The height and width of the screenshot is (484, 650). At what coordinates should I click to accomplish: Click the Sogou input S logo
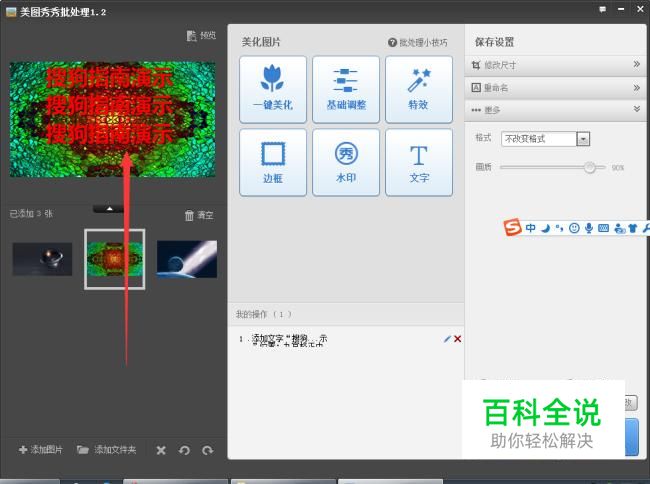513,227
